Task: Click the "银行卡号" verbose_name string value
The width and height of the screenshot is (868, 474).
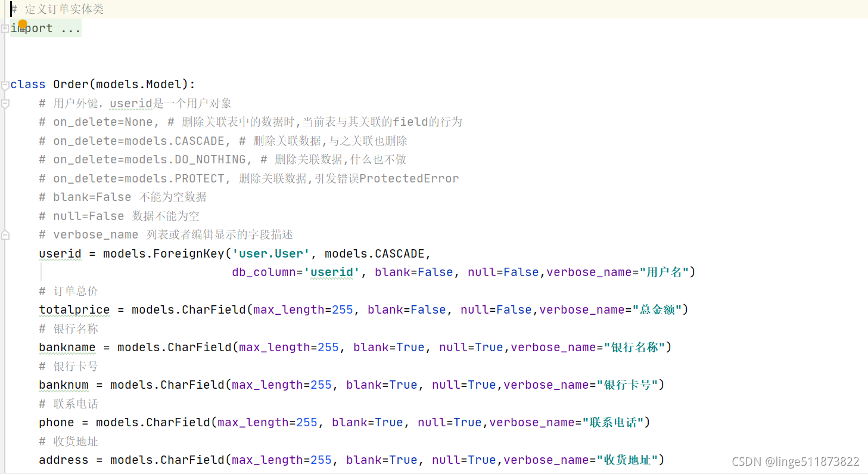Action: tap(628, 385)
